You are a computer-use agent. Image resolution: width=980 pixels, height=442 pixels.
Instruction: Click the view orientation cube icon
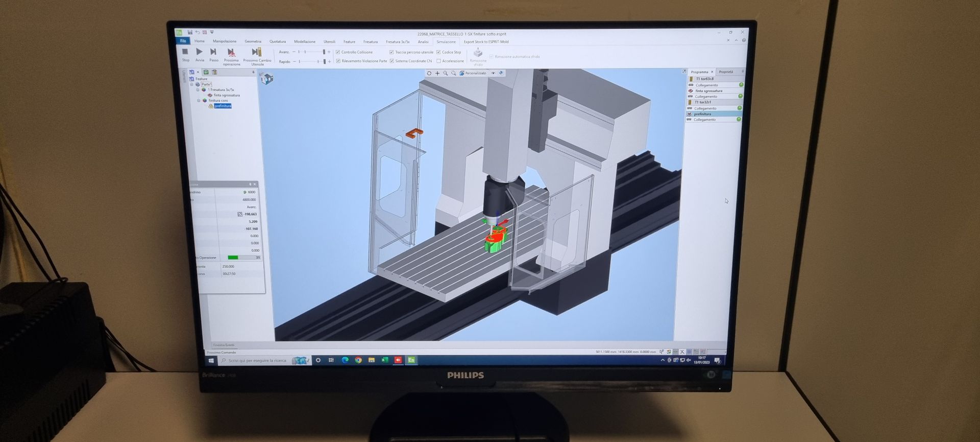pyautogui.click(x=267, y=78)
